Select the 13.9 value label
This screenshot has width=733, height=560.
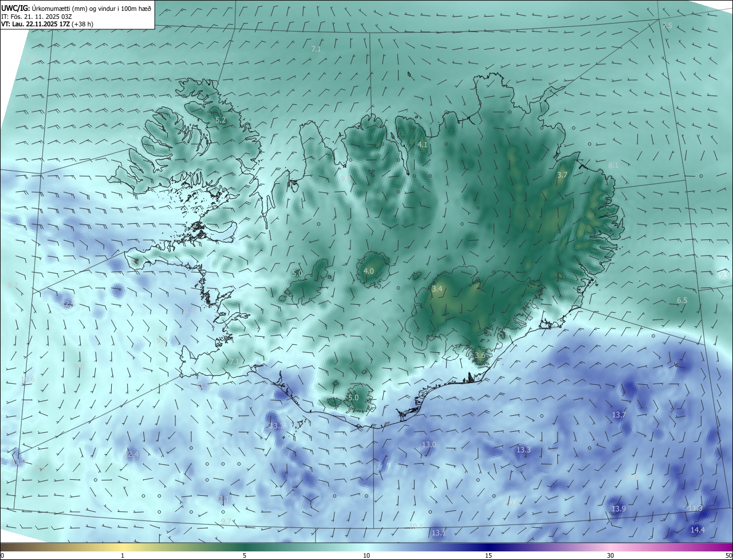coord(618,508)
